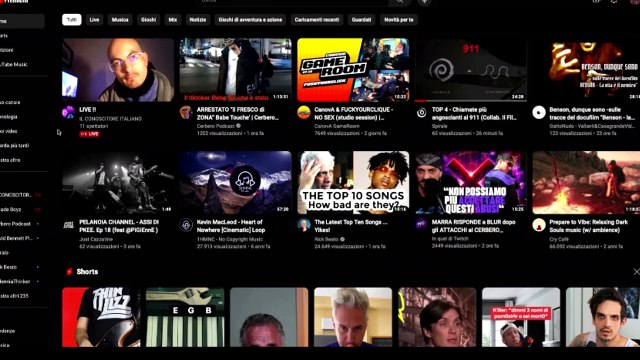Viewport: 640px width, 360px height.
Task: Open Cry Café channel avatar
Action: pos(539,225)
